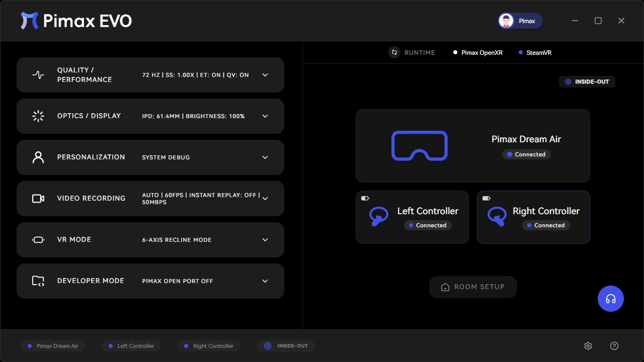644x362 pixels.
Task: Expand the Developer Mode section chevron
Action: click(265, 281)
